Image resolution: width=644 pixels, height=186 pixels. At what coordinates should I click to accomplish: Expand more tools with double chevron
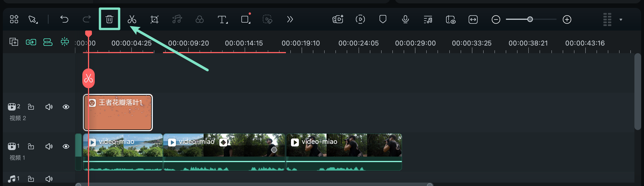pyautogui.click(x=290, y=19)
